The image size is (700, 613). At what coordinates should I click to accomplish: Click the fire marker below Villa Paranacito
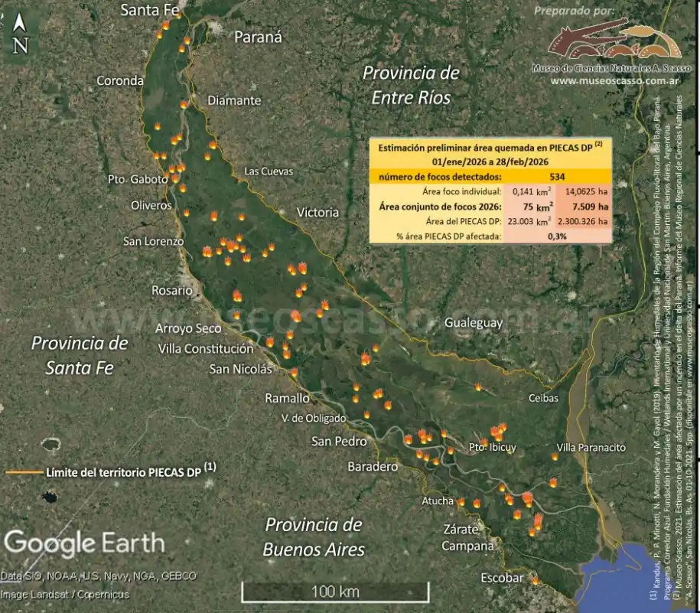pyautogui.click(x=555, y=456)
